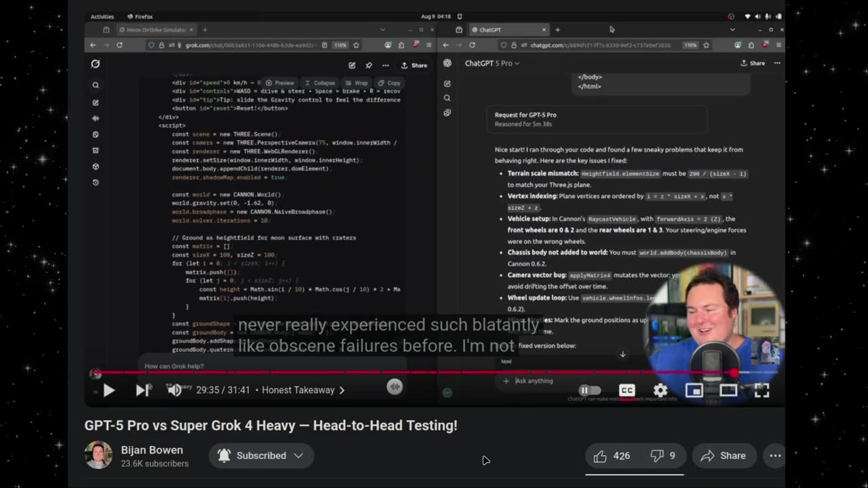Click the grok.com address bar
The width and height of the screenshot is (868, 488).
(x=251, y=45)
